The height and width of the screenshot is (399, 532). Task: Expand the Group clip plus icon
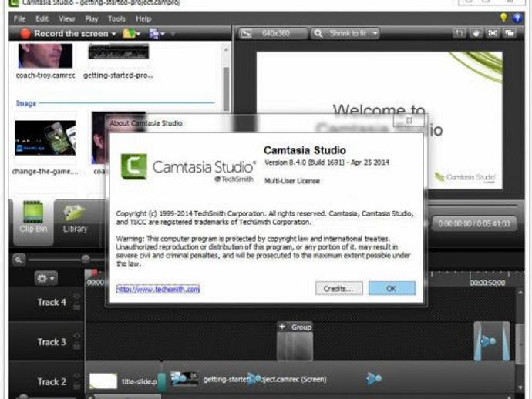(x=282, y=327)
